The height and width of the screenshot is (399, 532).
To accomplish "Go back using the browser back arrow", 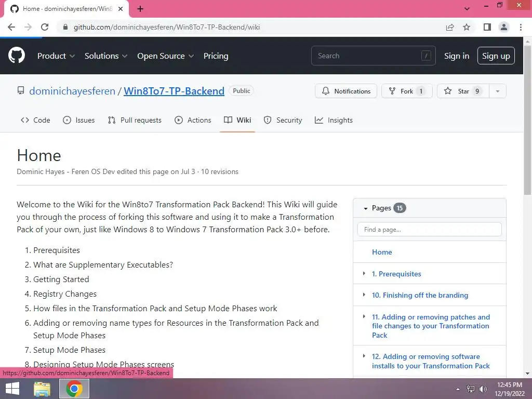I will coord(11,27).
